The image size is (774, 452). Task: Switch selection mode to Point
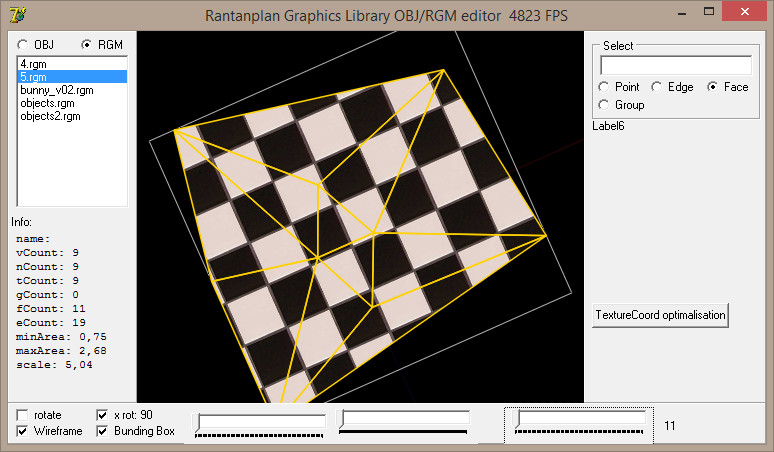click(604, 87)
